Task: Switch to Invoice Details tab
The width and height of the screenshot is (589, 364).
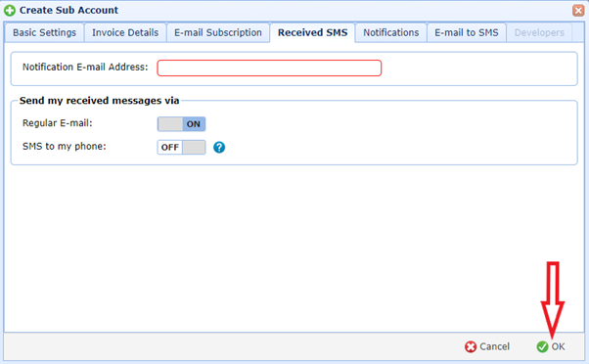Action: (125, 32)
